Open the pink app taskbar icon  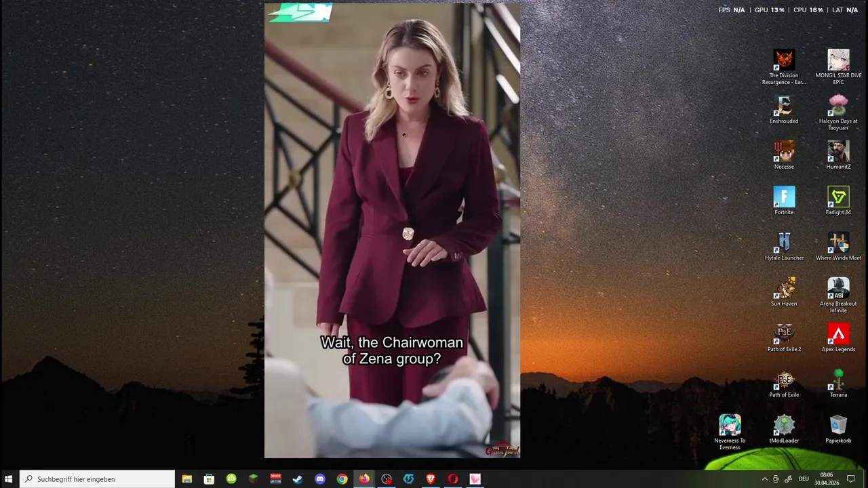coord(475,479)
